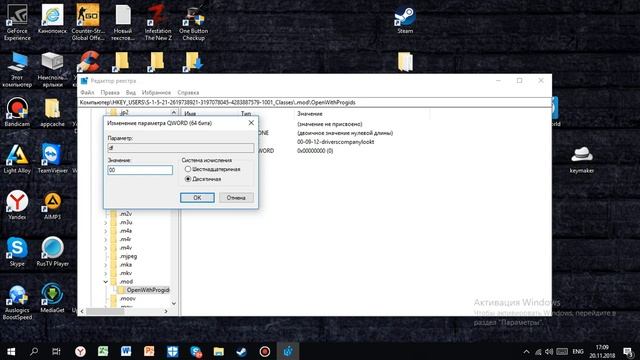640x360 pixels.
Task: Open appcache folder on desktop
Action: pyautogui.click(x=52, y=111)
